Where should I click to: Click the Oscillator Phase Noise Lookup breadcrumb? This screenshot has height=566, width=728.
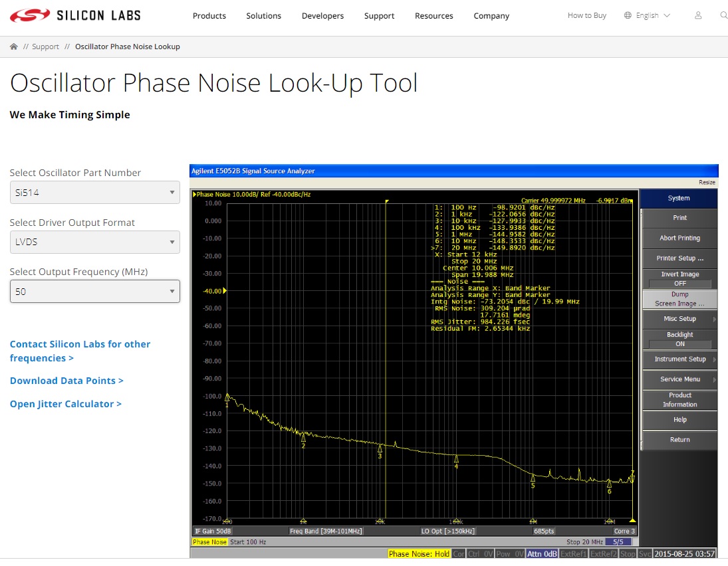[127, 47]
